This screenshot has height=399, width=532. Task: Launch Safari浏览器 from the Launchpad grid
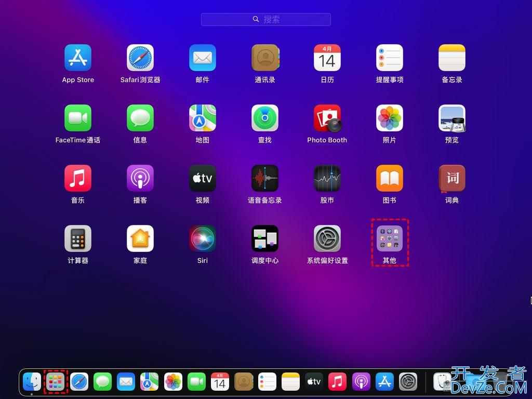coord(140,58)
